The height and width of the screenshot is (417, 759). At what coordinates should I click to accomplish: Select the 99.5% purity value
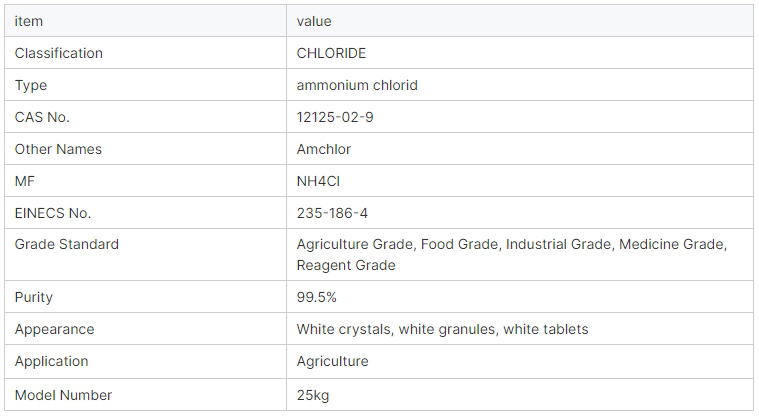[317, 297]
